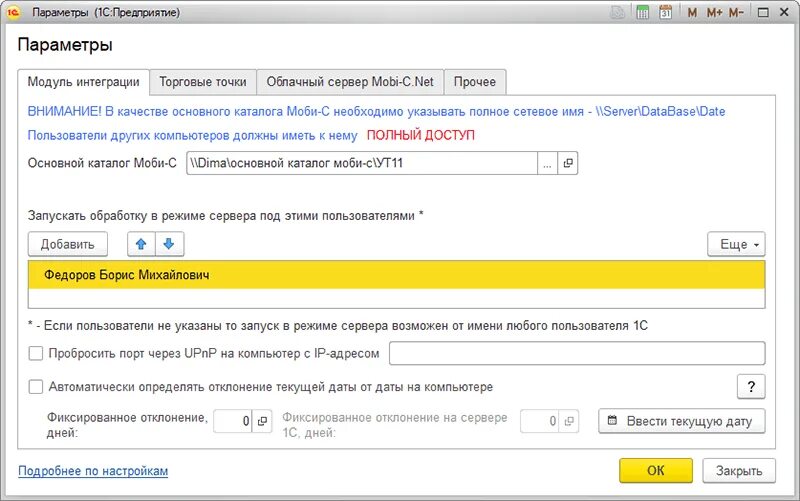Click the Параметры heading text
The height and width of the screenshot is (501, 800).
[x=65, y=45]
